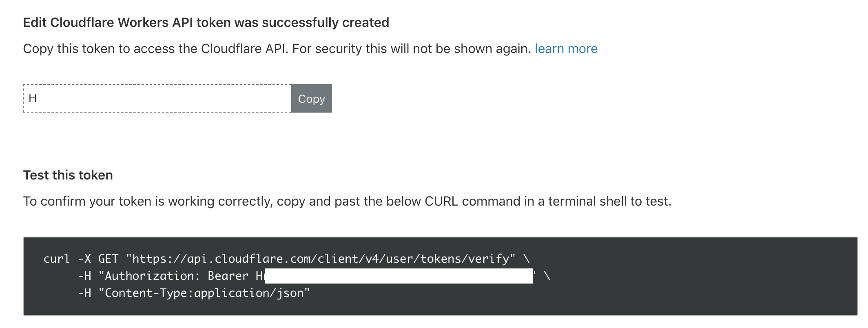Click 'application/json' in the last code line
Viewport: 868px width, 328px height.
pos(249,293)
